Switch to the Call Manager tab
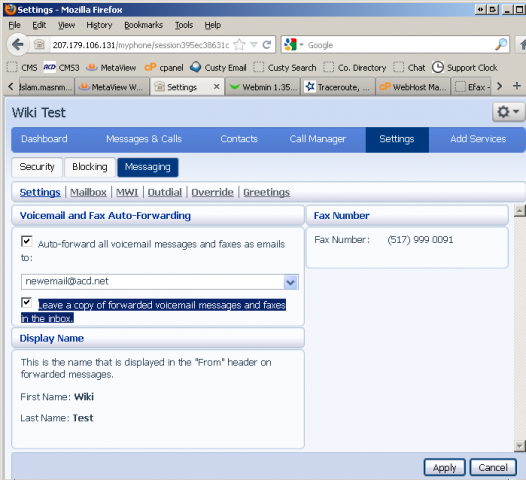Image resolution: width=526 pixels, height=480 pixels. pos(318,139)
